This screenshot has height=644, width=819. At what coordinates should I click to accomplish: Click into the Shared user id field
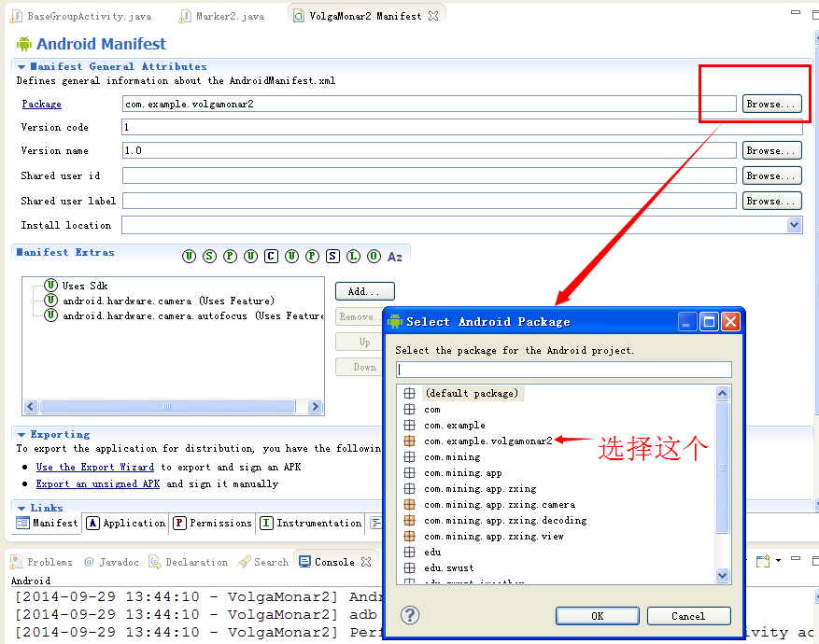pyautogui.click(x=429, y=175)
